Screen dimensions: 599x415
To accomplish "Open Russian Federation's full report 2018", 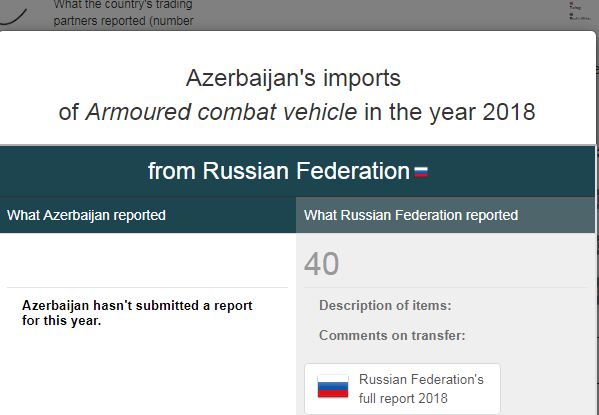I will click(x=402, y=389).
